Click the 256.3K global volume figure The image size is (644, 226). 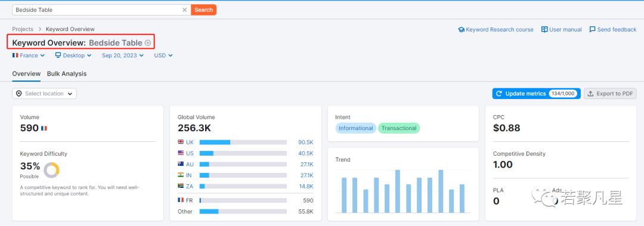click(194, 128)
